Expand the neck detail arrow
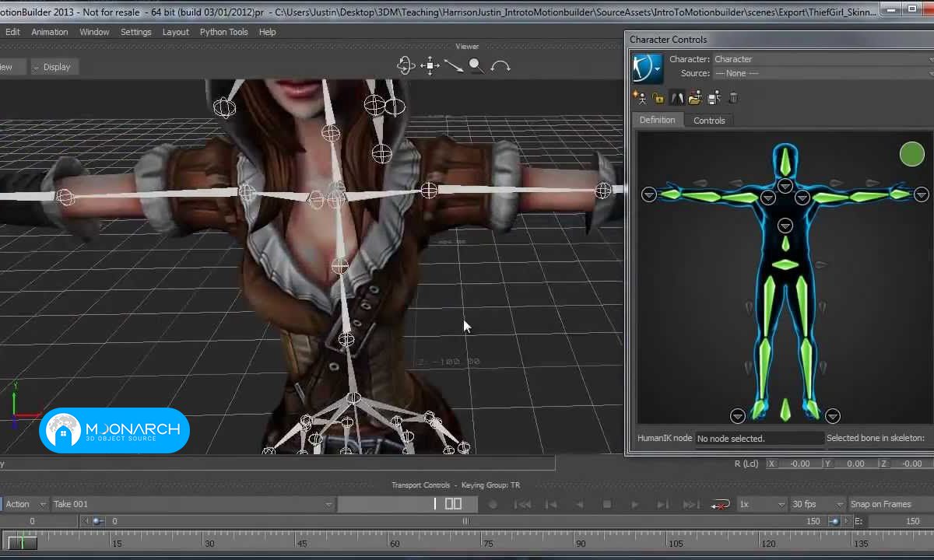This screenshot has width=934, height=560. [x=785, y=186]
